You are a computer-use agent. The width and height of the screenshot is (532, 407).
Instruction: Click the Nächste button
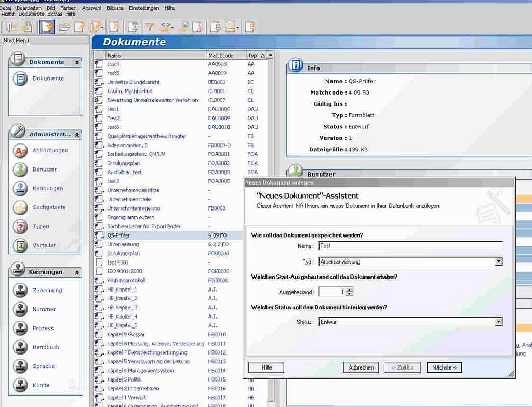click(445, 367)
